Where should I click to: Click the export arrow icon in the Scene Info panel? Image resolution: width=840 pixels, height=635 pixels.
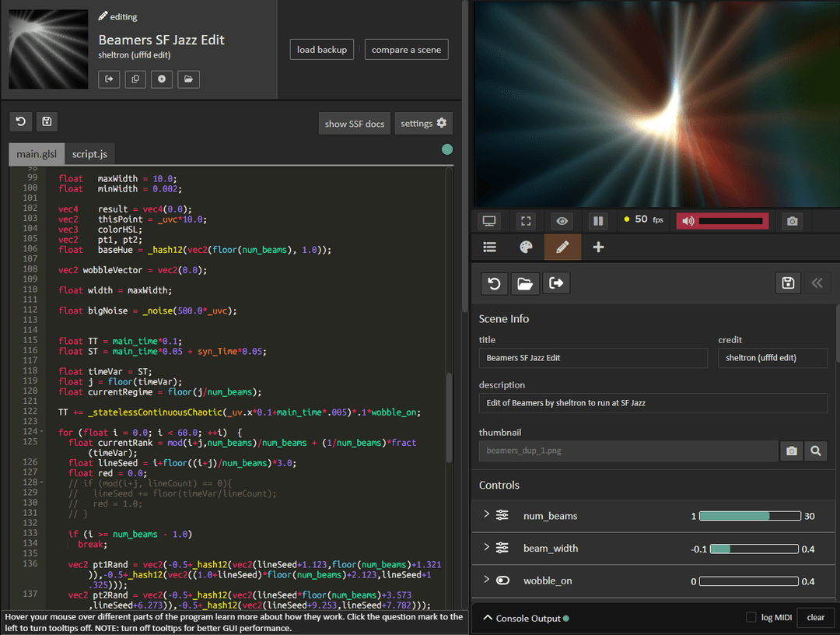tap(556, 283)
